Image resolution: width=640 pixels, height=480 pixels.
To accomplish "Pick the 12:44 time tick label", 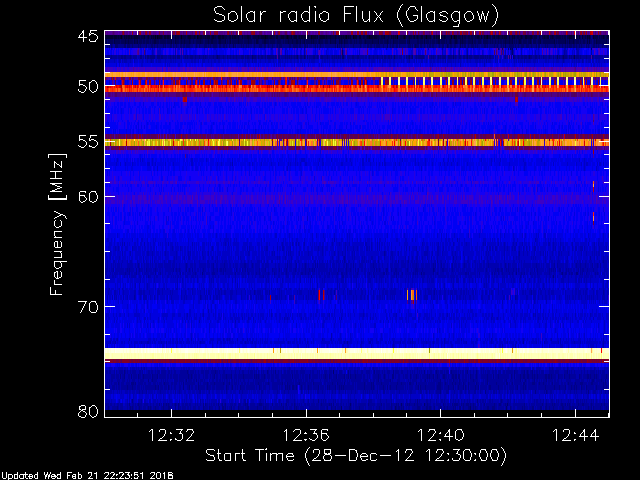I will point(575,435).
